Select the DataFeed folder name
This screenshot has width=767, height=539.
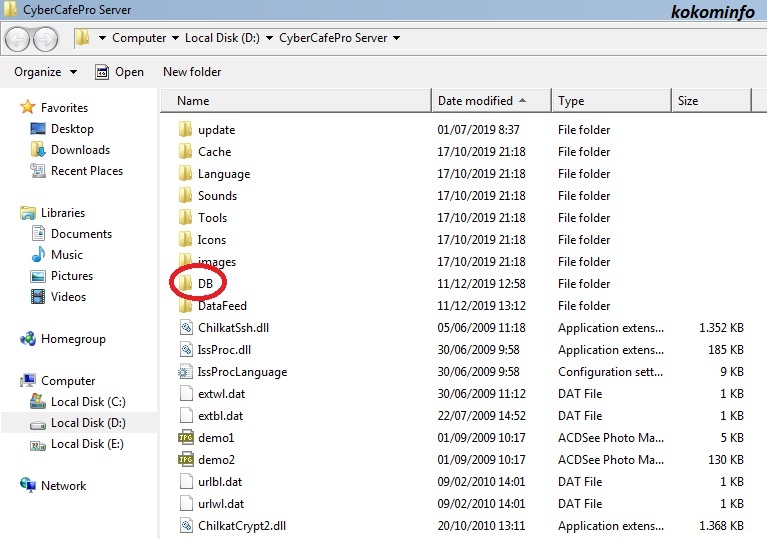[x=222, y=306]
